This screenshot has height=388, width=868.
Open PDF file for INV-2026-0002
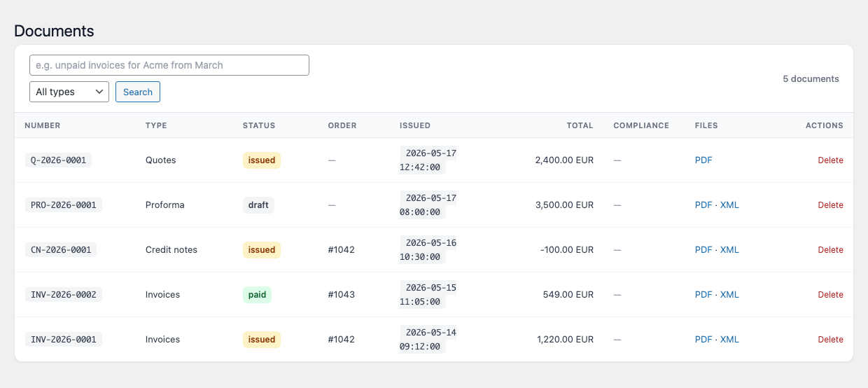click(703, 295)
